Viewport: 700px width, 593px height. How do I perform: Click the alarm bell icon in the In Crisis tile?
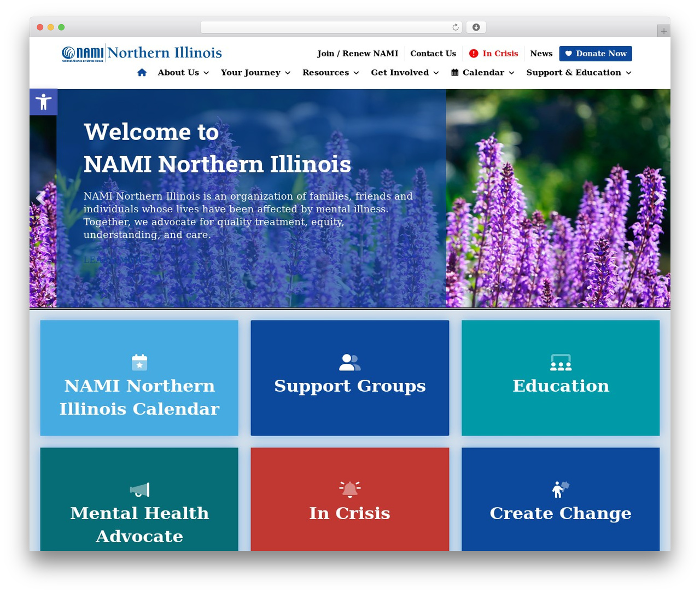pyautogui.click(x=350, y=489)
